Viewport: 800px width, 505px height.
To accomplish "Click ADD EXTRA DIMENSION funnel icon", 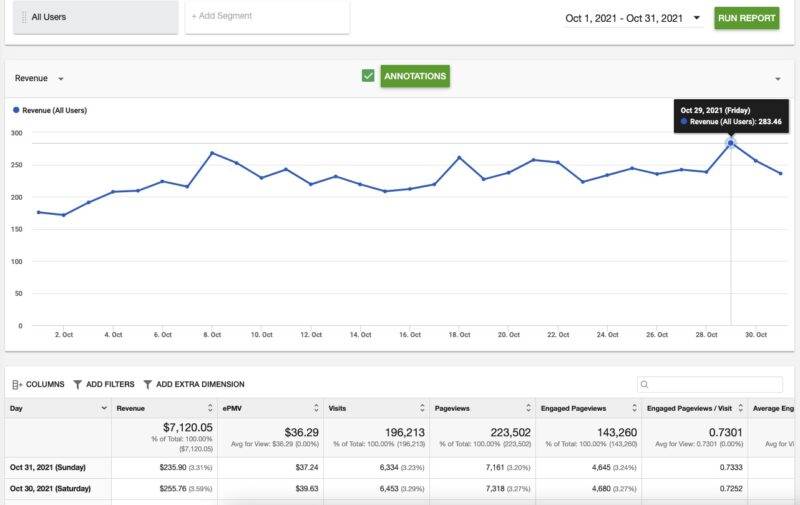I will tap(147, 384).
